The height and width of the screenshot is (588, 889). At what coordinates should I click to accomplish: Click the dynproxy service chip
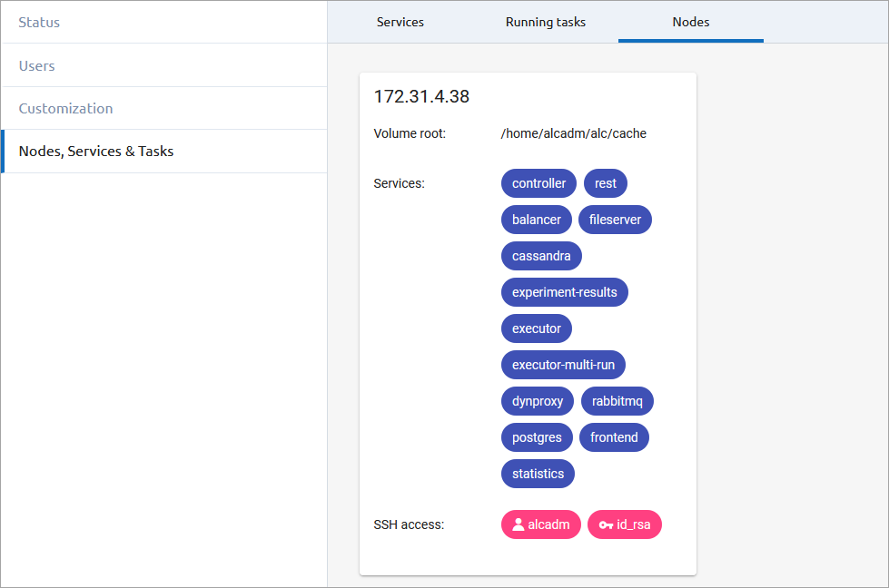tap(538, 401)
